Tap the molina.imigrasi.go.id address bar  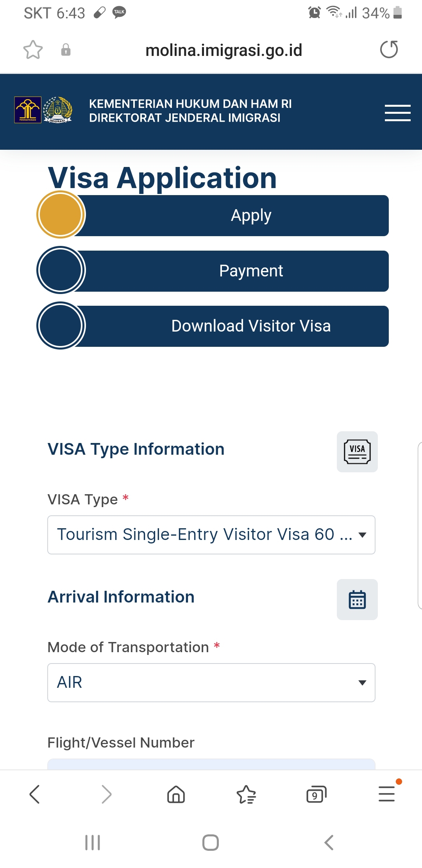tap(224, 50)
